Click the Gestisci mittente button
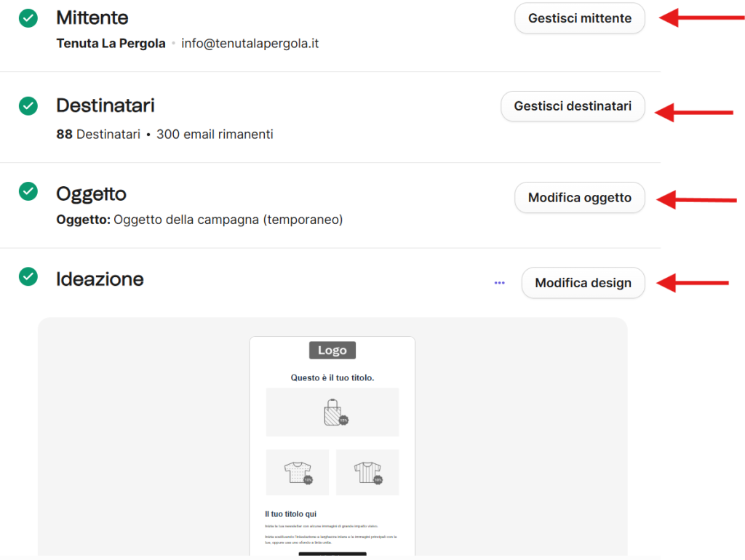The width and height of the screenshot is (745, 560). 579,18
